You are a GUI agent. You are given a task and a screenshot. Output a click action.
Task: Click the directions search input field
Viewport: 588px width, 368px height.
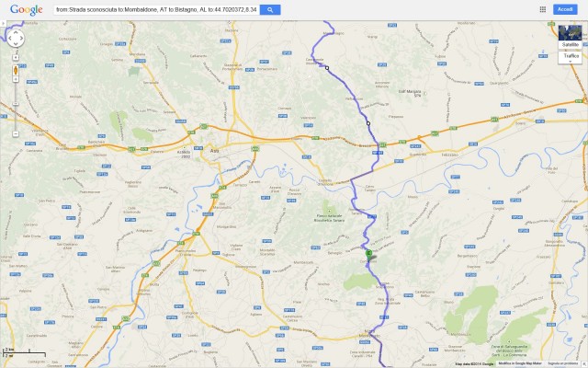click(156, 10)
